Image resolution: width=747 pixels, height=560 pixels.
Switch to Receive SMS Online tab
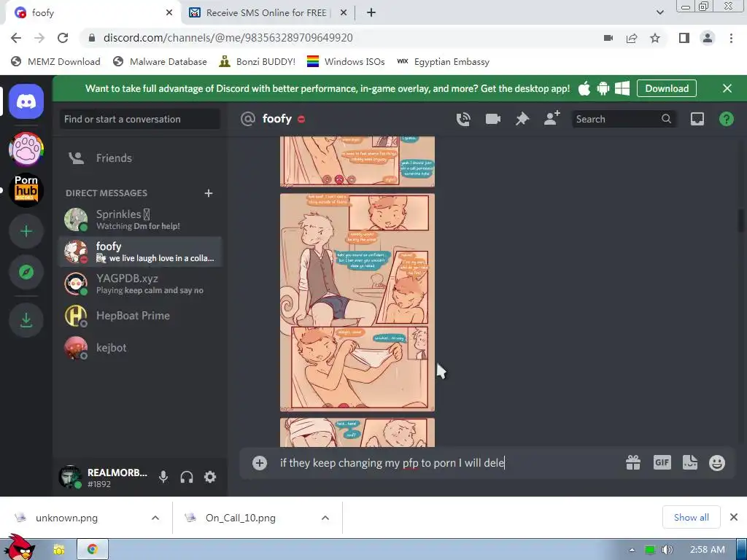coord(266,13)
